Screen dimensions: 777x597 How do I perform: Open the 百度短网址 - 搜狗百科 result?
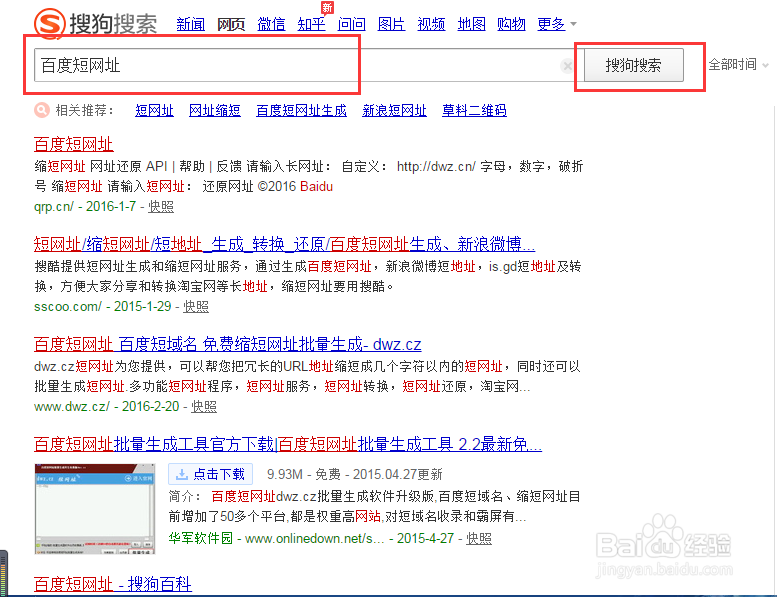(x=113, y=584)
